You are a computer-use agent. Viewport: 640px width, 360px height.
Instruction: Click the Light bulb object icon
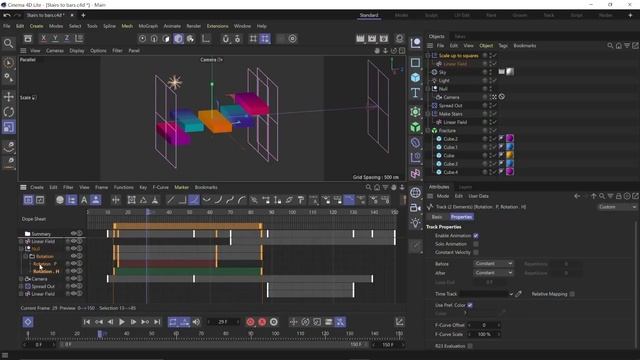coord(415,223)
